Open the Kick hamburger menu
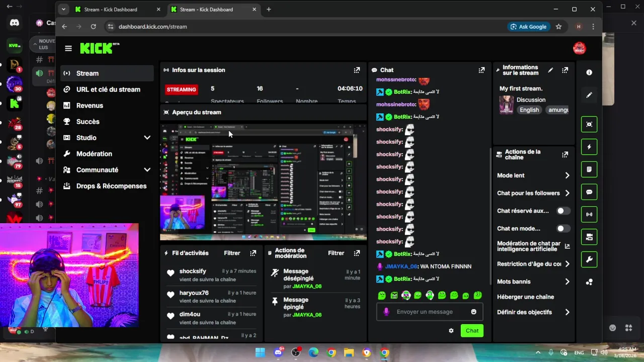644x362 pixels. [68, 48]
